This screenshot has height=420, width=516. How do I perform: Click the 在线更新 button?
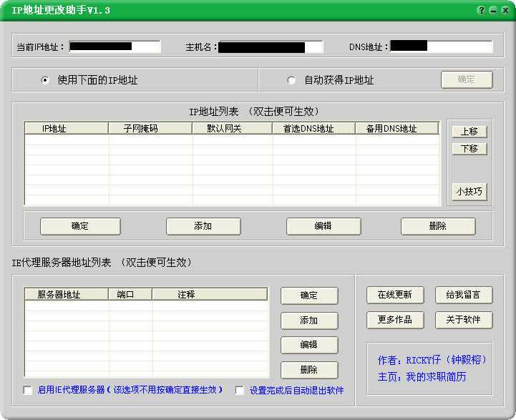(395, 295)
